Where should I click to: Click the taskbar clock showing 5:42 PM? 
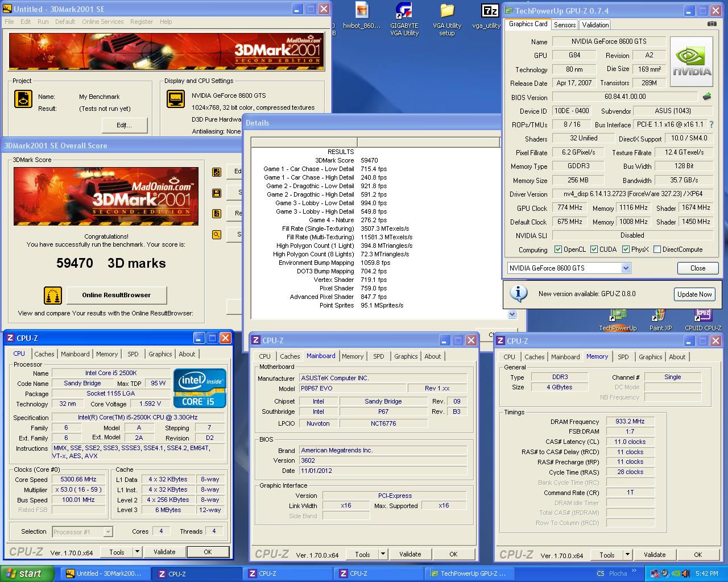707,573
